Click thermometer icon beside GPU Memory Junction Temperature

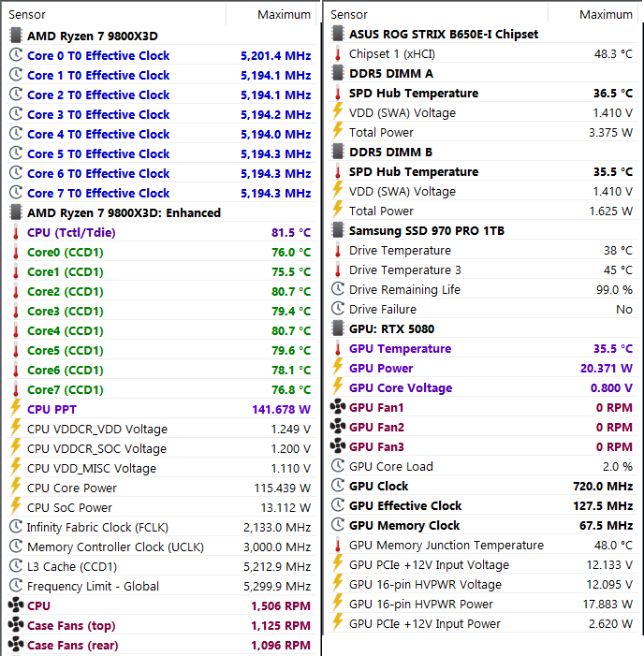pos(338,546)
